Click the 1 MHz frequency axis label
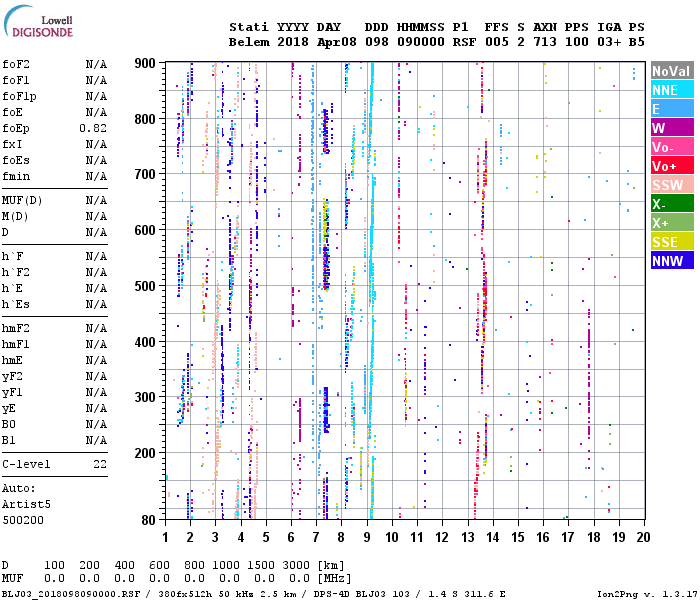 166,537
